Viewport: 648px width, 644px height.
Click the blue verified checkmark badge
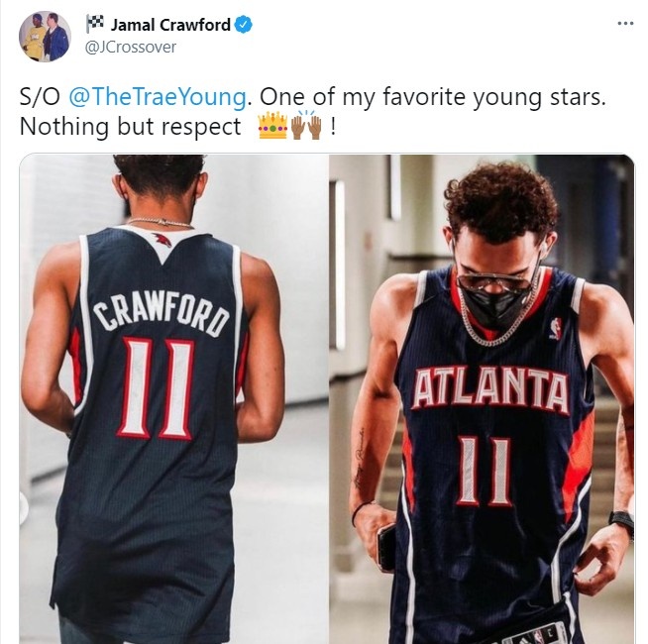pos(244,25)
